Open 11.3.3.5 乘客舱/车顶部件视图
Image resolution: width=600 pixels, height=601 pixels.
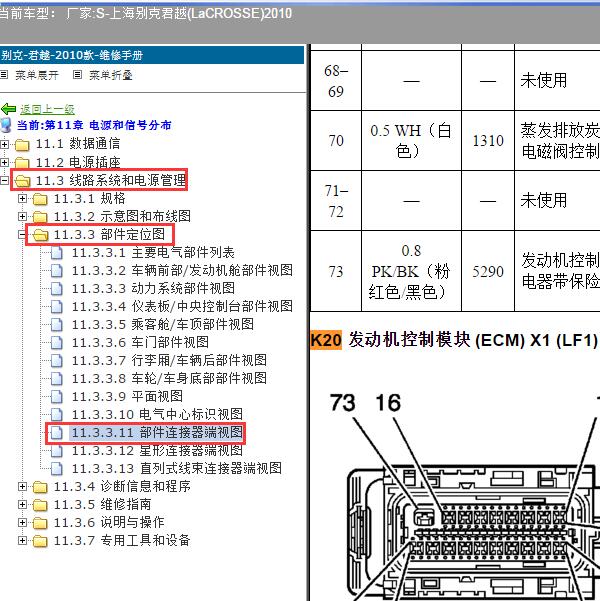click(x=163, y=325)
